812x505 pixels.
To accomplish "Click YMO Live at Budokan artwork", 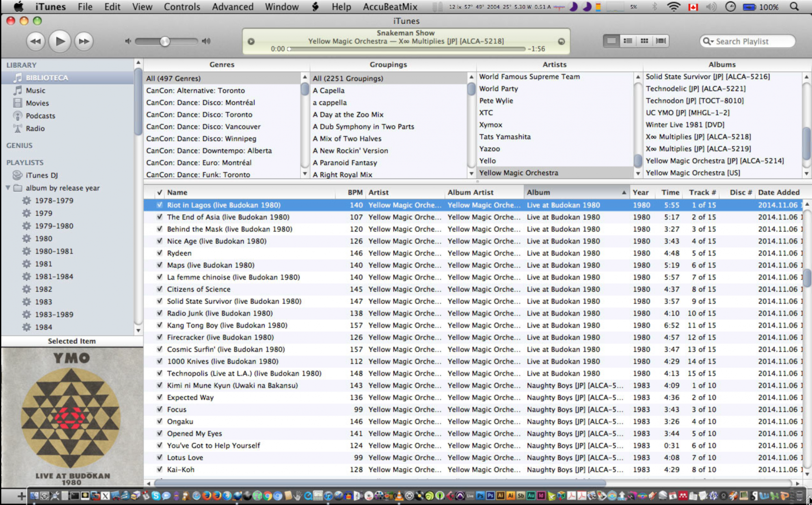I will pyautogui.click(x=72, y=418).
